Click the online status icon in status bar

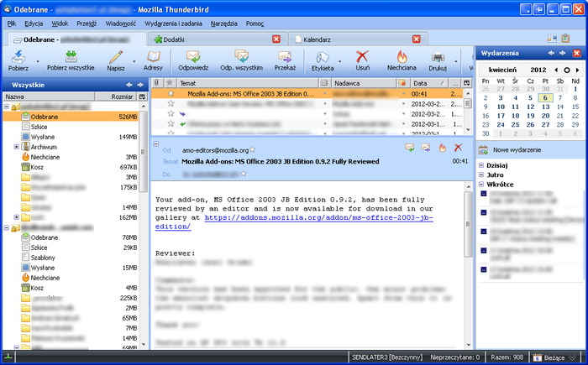(x=8, y=357)
